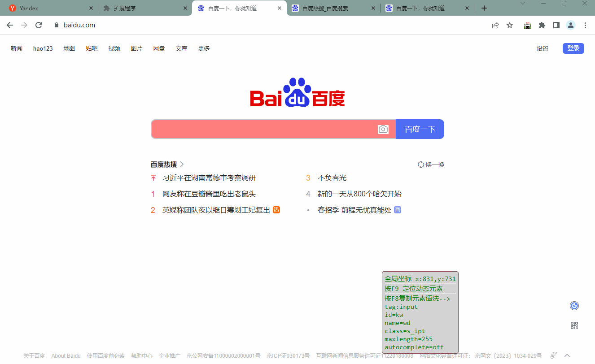Image resolution: width=595 pixels, height=364 pixels.
Task: Click the orange 热 badge
Action: 276,210
